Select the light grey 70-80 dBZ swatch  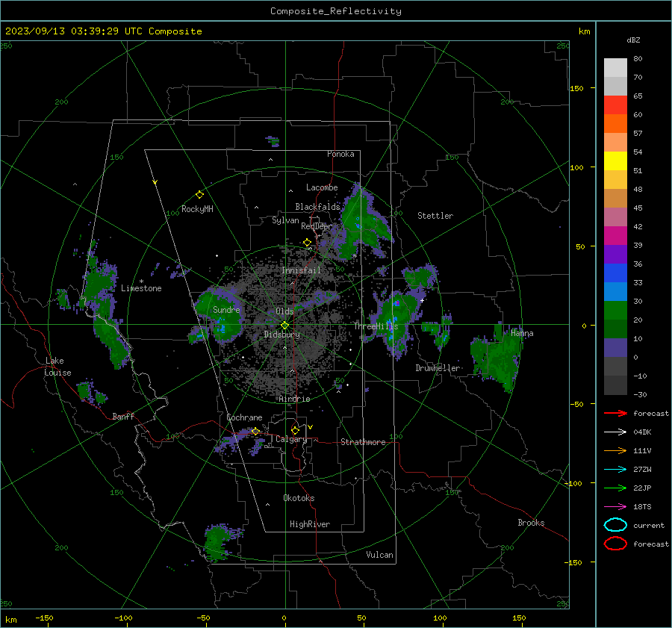(x=615, y=68)
